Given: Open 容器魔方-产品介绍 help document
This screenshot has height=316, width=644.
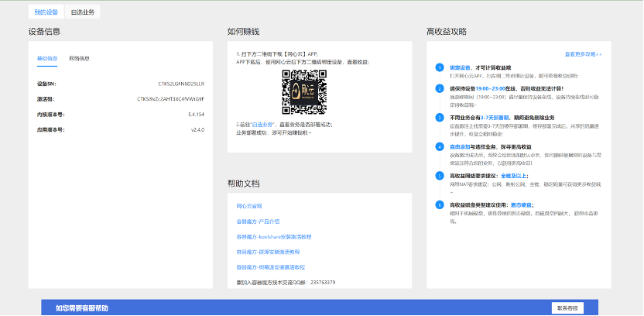Looking at the screenshot, I should pos(258,222).
